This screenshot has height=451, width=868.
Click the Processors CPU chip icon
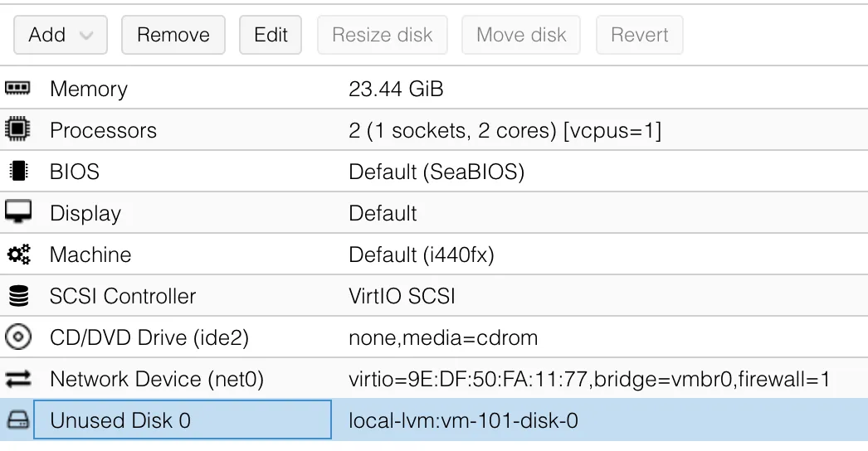point(18,129)
